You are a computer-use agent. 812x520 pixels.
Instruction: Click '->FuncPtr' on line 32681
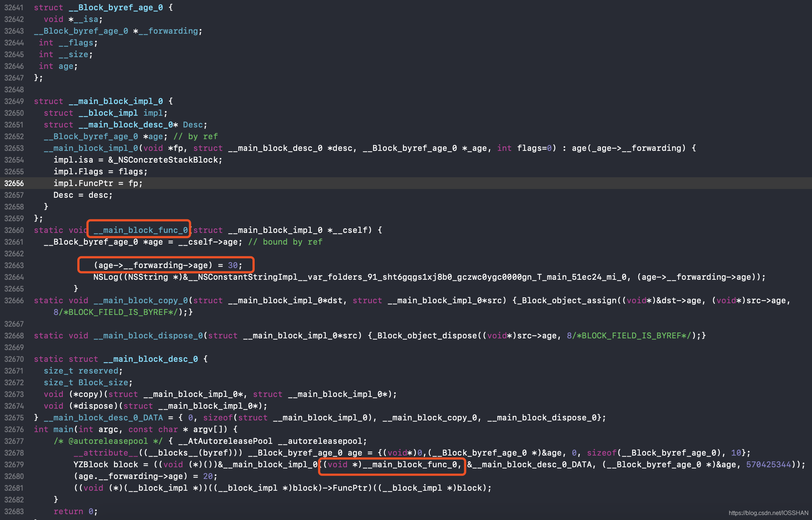[345, 488]
